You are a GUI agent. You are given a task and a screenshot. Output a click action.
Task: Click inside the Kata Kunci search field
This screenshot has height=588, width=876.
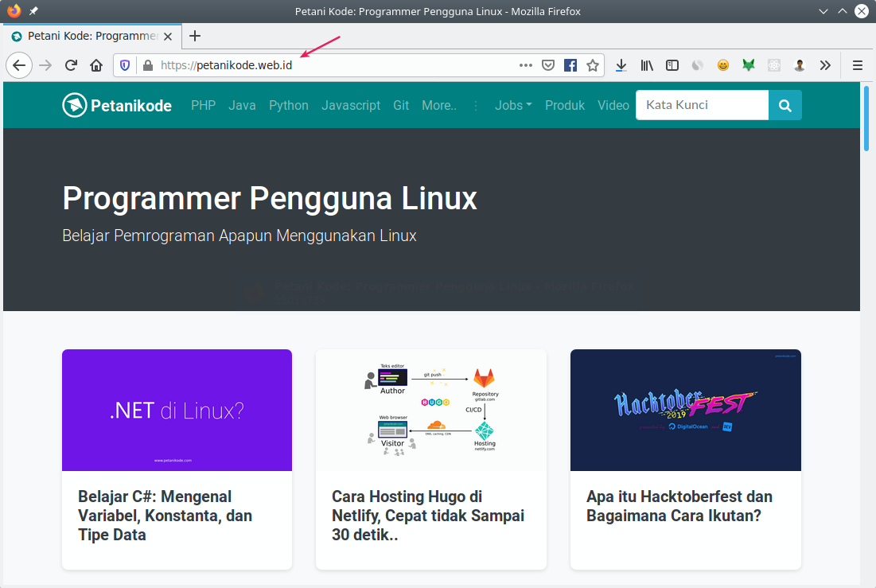click(x=702, y=105)
